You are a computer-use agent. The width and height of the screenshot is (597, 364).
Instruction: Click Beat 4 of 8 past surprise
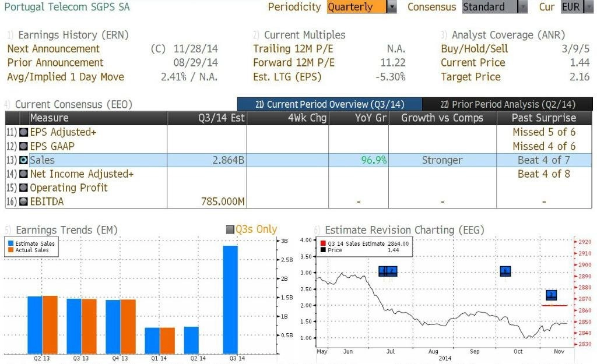pos(544,174)
